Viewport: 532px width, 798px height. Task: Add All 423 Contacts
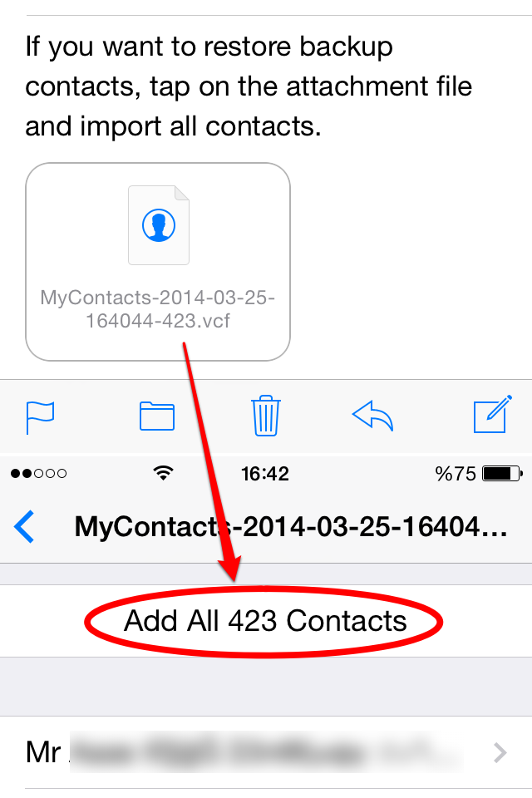(266, 621)
